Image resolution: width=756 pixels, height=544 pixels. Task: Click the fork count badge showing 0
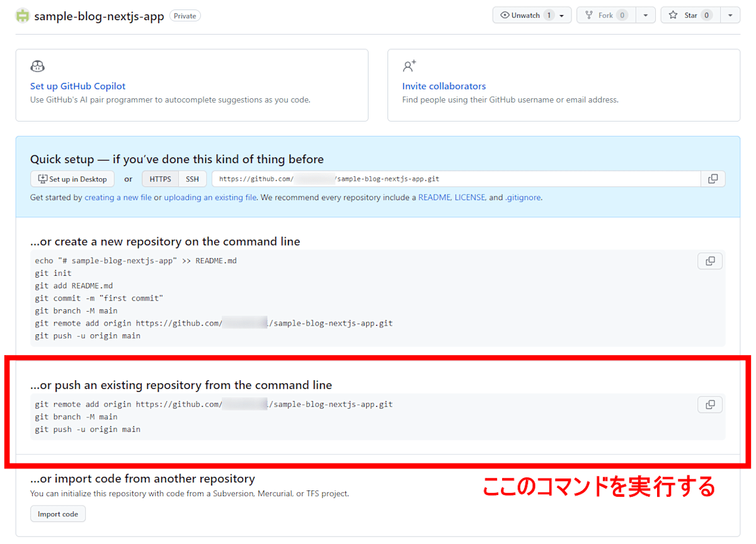622,15
